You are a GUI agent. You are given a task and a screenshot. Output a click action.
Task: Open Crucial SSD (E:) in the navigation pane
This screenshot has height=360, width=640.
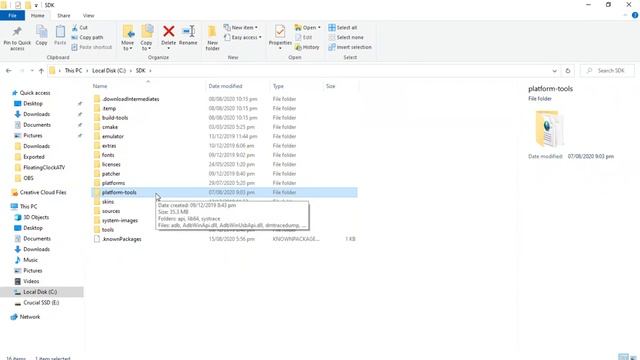[x=41, y=302]
